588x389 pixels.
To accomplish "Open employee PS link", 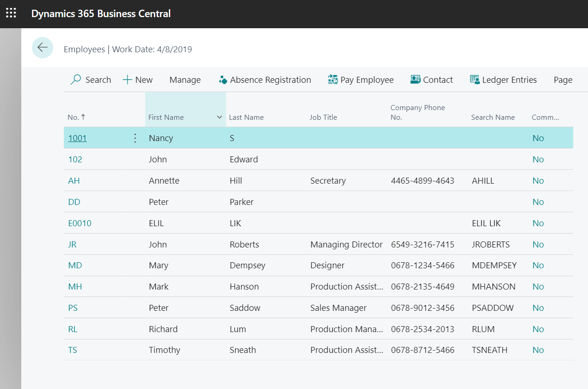I will click(73, 308).
